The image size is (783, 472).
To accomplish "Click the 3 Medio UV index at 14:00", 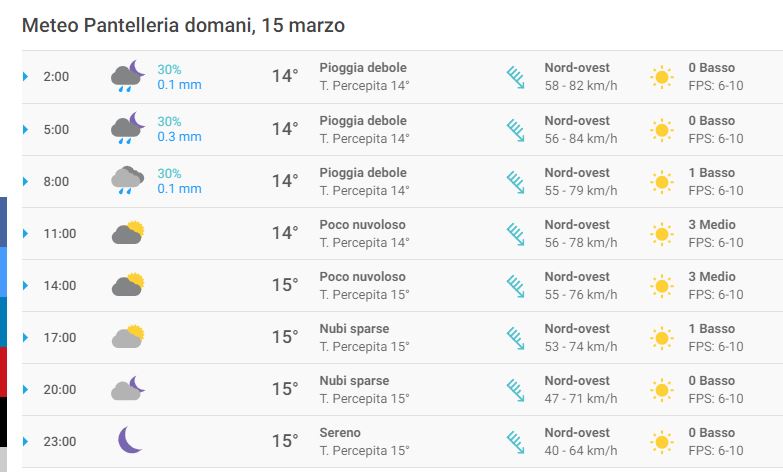I will pos(712,277).
